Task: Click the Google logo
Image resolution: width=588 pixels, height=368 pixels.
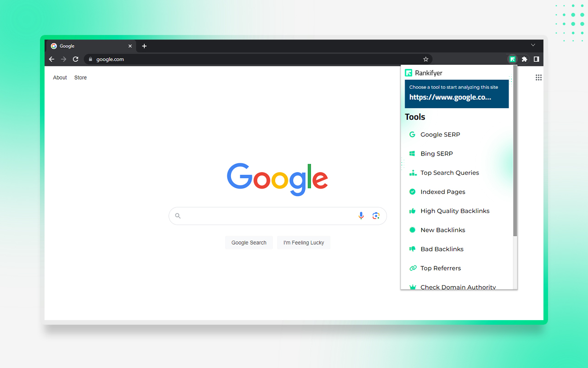Action: 277,179
